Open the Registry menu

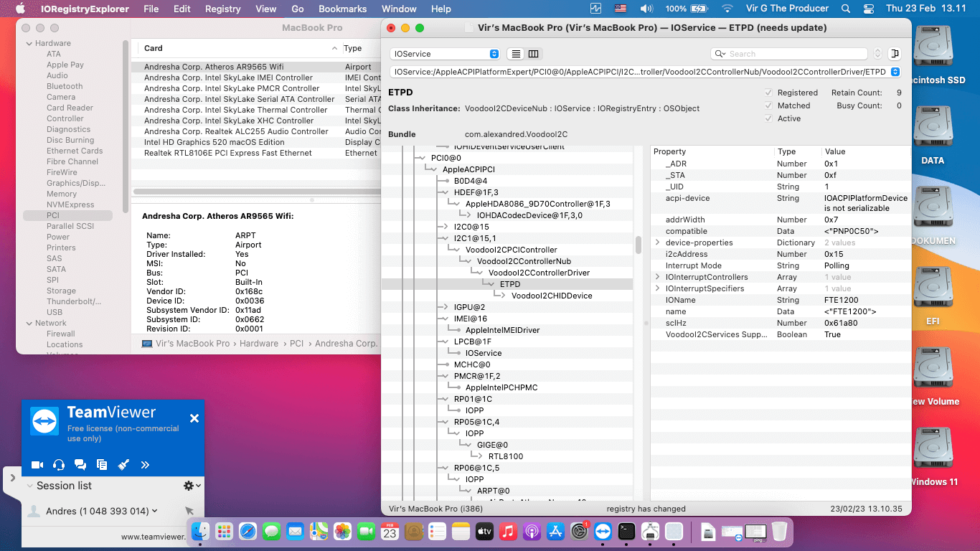pos(222,9)
